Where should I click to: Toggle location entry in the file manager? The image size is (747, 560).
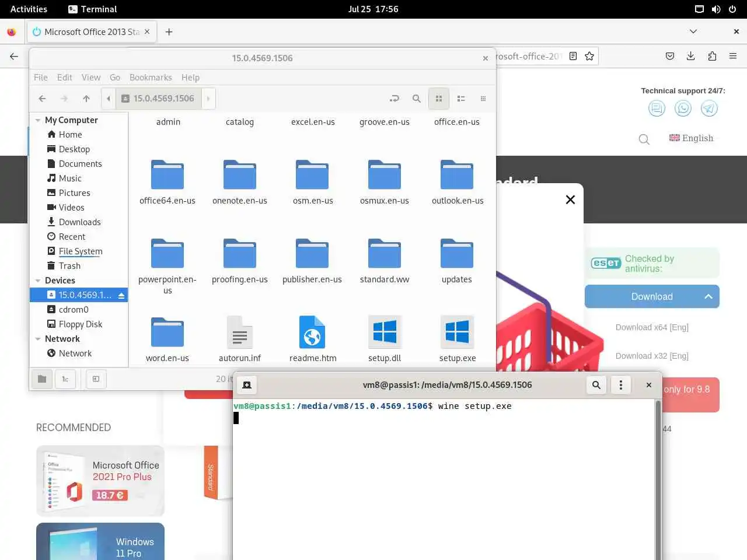(395, 99)
